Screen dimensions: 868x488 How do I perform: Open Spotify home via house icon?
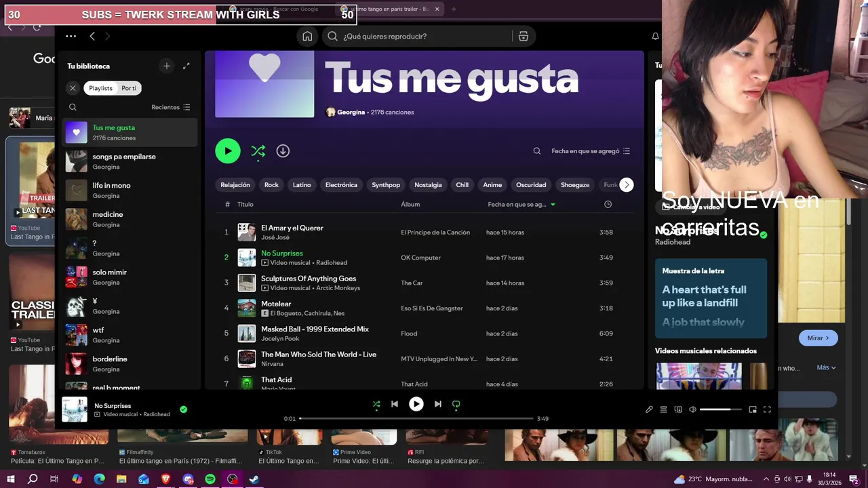point(307,37)
